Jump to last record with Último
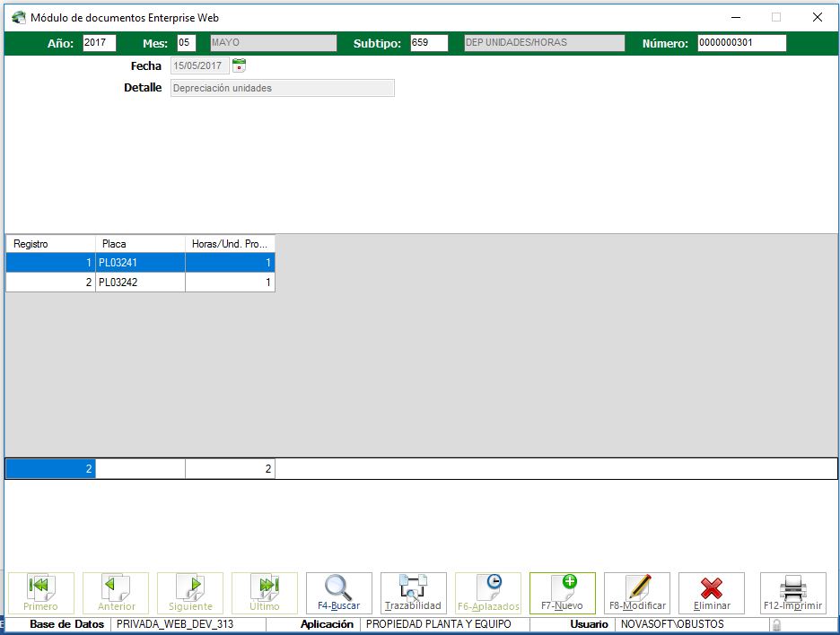 265,593
